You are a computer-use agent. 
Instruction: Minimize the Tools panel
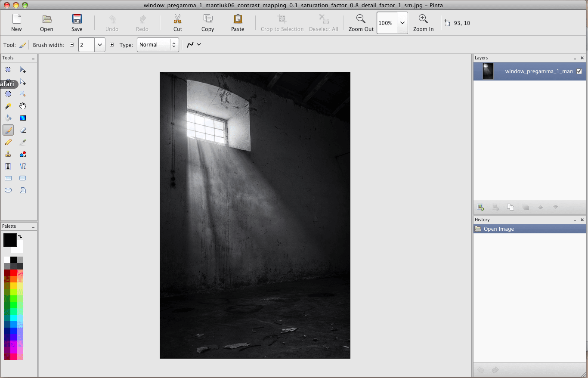(x=33, y=58)
